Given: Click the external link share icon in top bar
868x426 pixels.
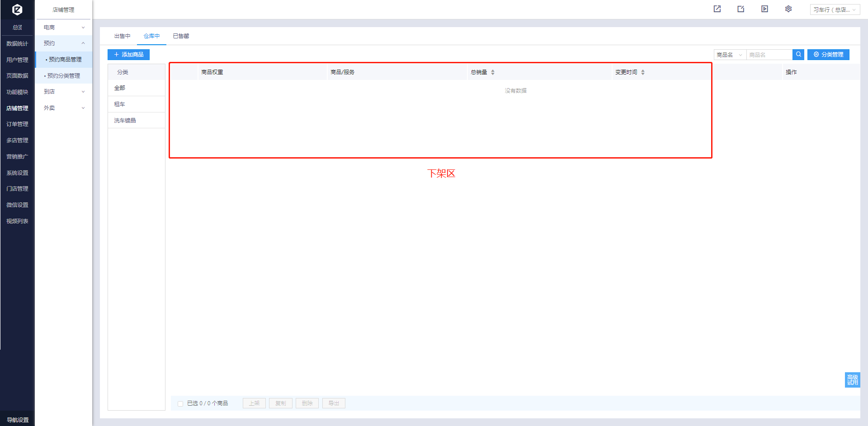Looking at the screenshot, I should click(717, 9).
